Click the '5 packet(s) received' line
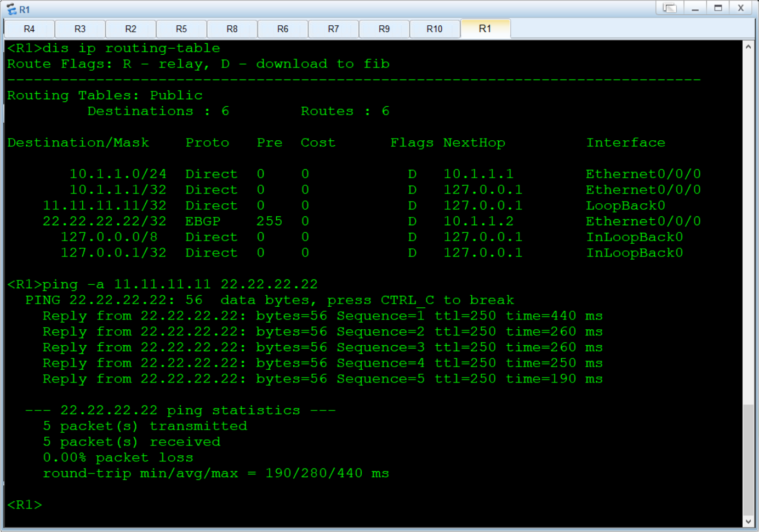This screenshot has width=759, height=532. (x=132, y=442)
